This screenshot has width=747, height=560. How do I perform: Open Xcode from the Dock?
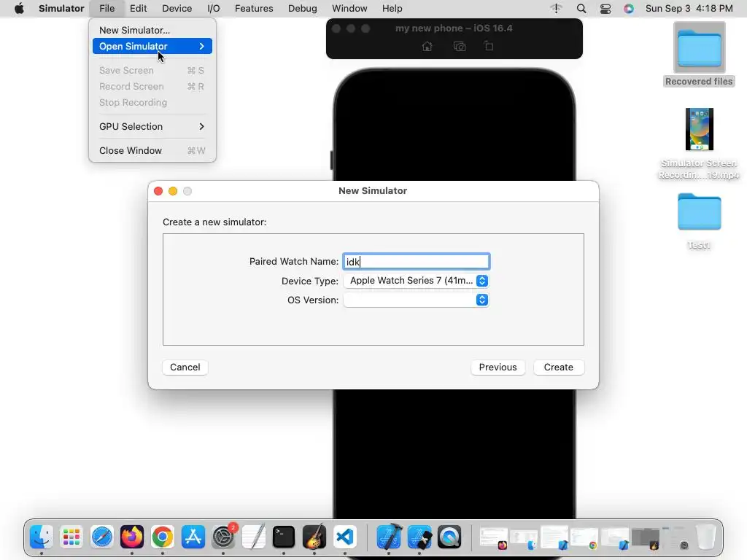(x=390, y=537)
